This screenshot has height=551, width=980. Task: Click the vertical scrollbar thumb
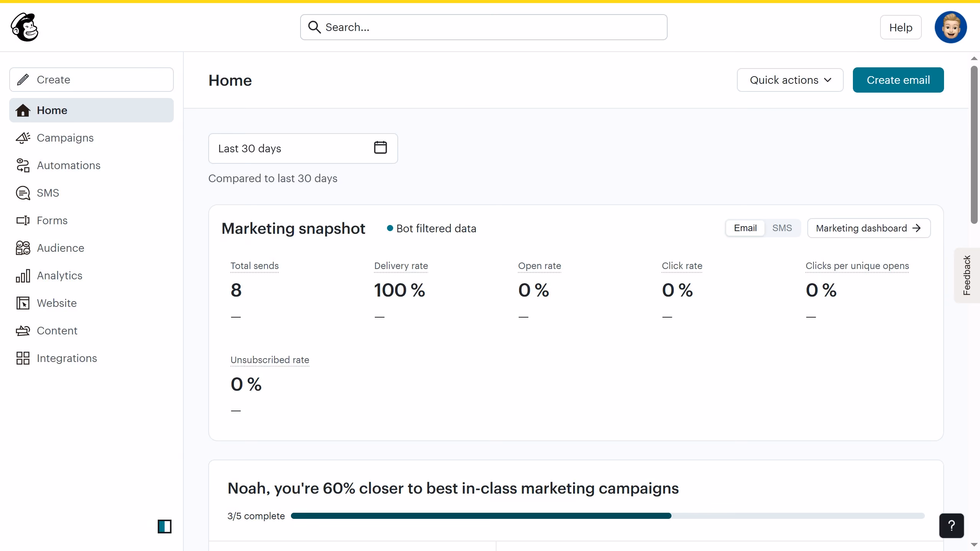(x=974, y=145)
